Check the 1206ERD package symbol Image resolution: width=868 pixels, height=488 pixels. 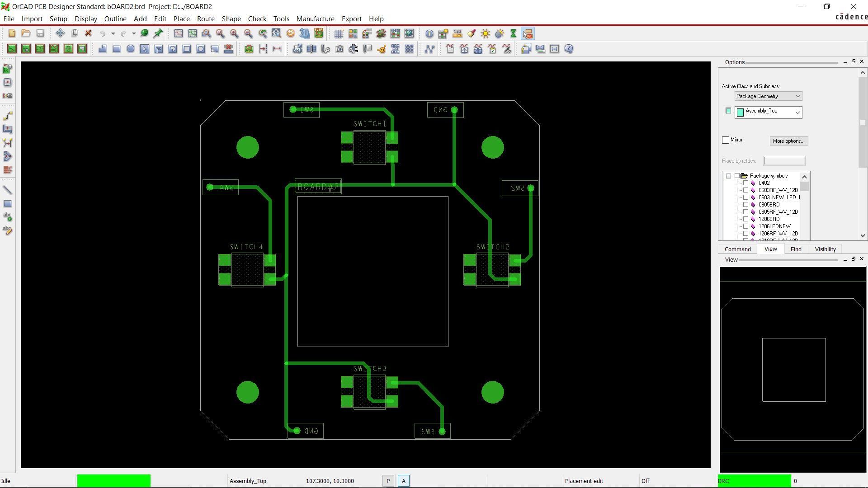746,219
